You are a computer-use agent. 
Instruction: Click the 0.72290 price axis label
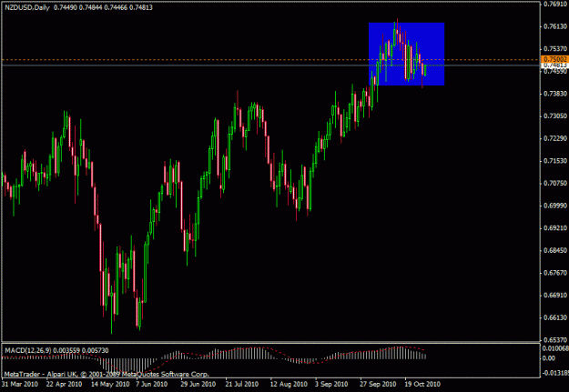coord(555,138)
